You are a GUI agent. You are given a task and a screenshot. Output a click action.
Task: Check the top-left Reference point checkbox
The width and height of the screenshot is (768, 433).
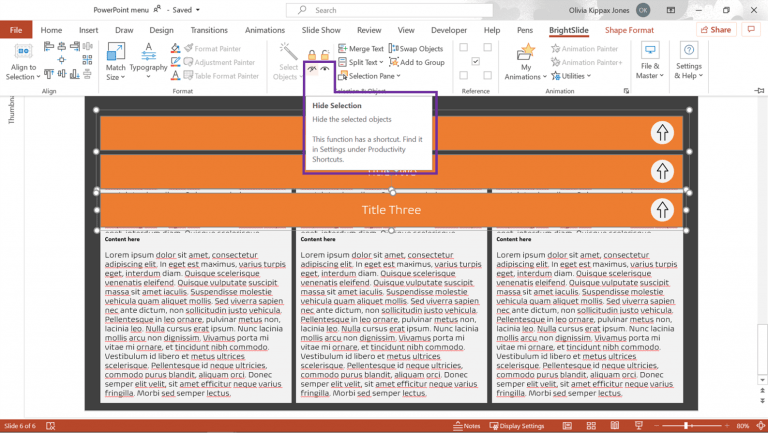pos(463,48)
